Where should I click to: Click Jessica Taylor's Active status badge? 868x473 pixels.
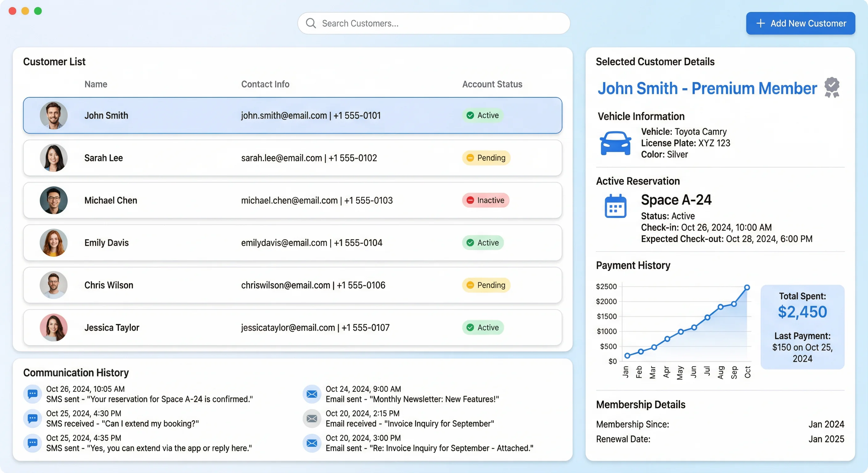coord(482,328)
